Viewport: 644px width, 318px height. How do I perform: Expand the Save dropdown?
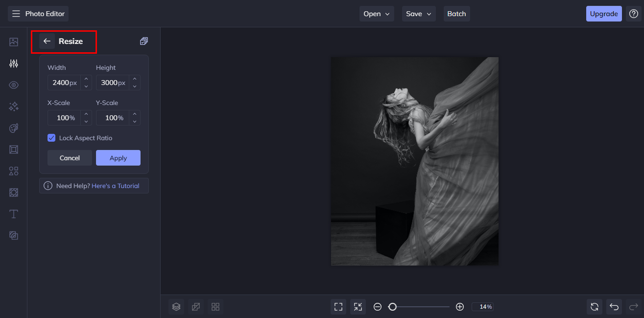click(419, 14)
